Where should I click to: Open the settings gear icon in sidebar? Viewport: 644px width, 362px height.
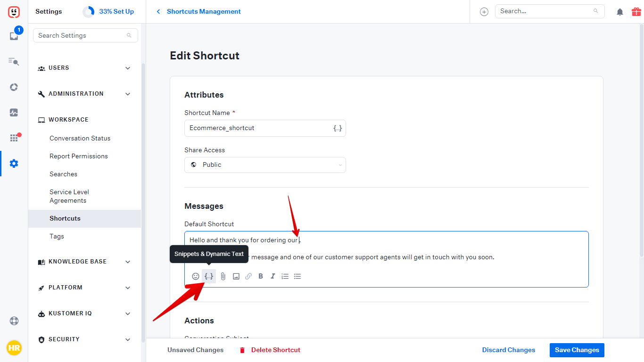(14, 164)
